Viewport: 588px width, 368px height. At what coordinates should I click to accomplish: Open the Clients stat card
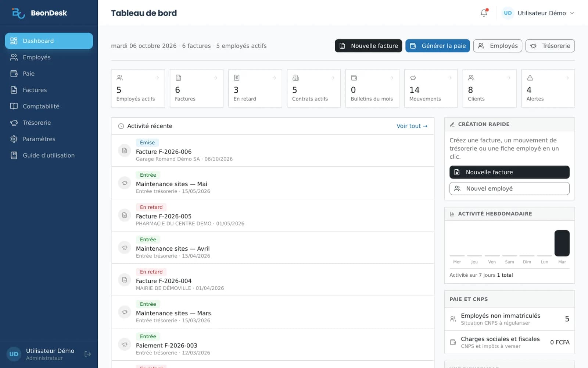point(490,88)
